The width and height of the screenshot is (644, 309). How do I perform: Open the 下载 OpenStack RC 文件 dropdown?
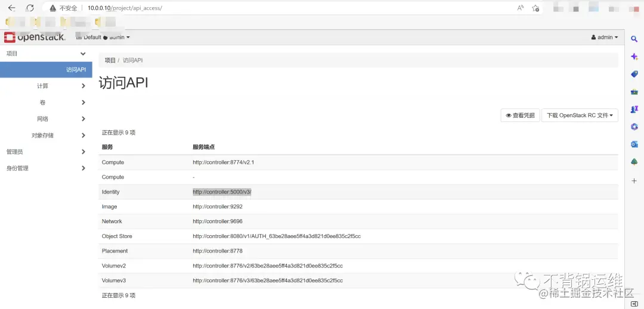pos(580,116)
